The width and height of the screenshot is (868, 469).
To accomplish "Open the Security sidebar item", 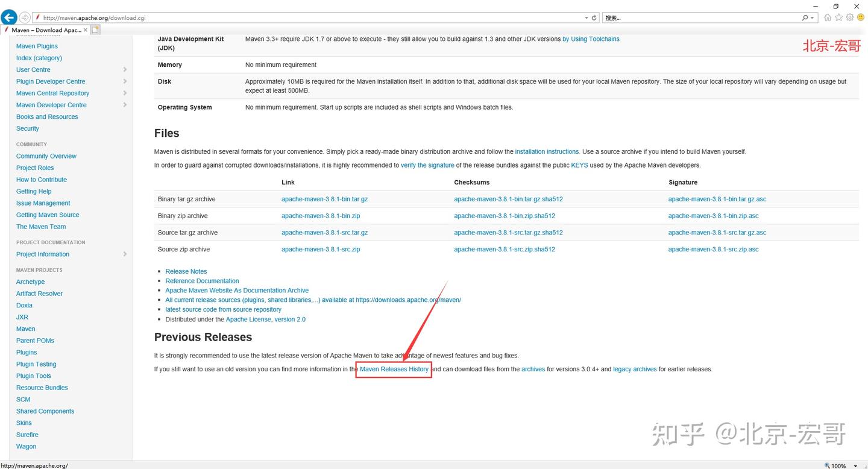I will coord(28,128).
